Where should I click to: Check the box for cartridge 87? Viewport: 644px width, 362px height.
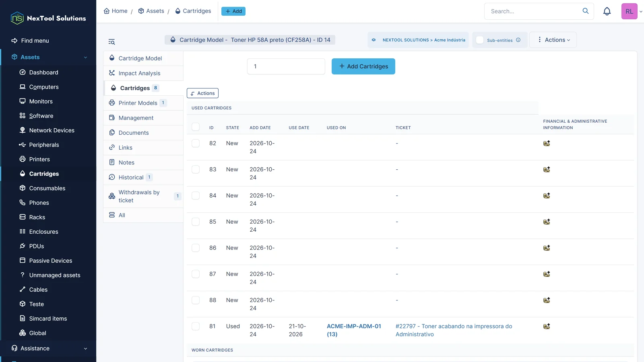pos(196,274)
